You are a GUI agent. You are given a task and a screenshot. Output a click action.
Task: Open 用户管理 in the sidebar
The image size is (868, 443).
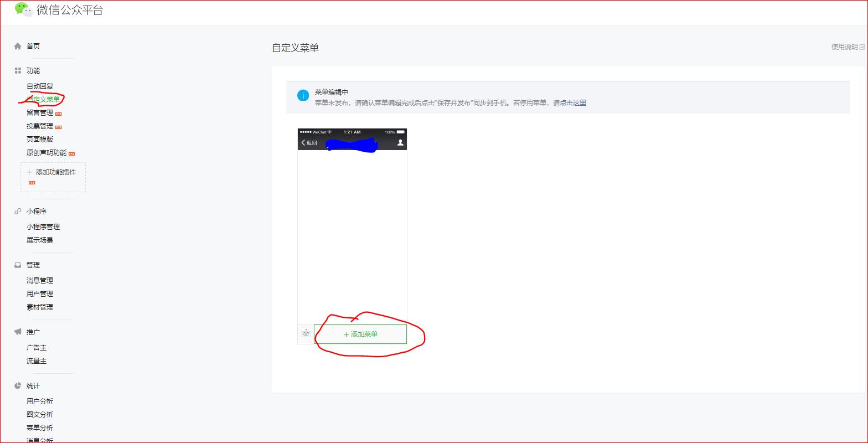[x=40, y=294]
